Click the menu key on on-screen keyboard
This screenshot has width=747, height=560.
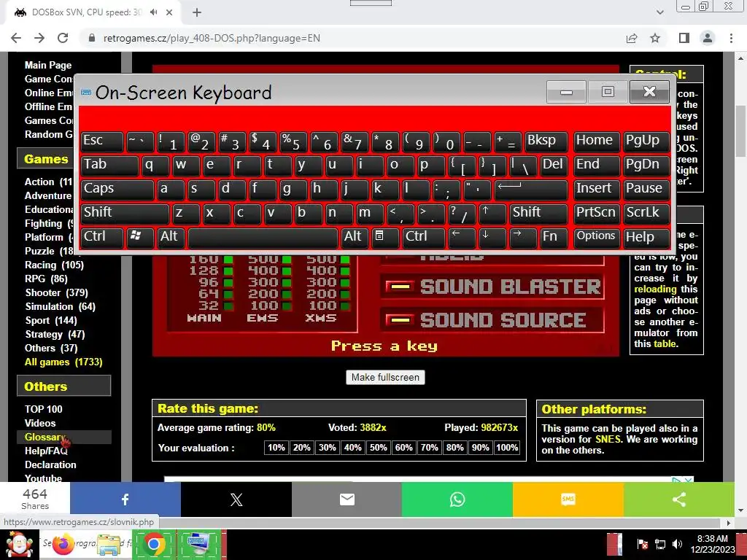384,237
